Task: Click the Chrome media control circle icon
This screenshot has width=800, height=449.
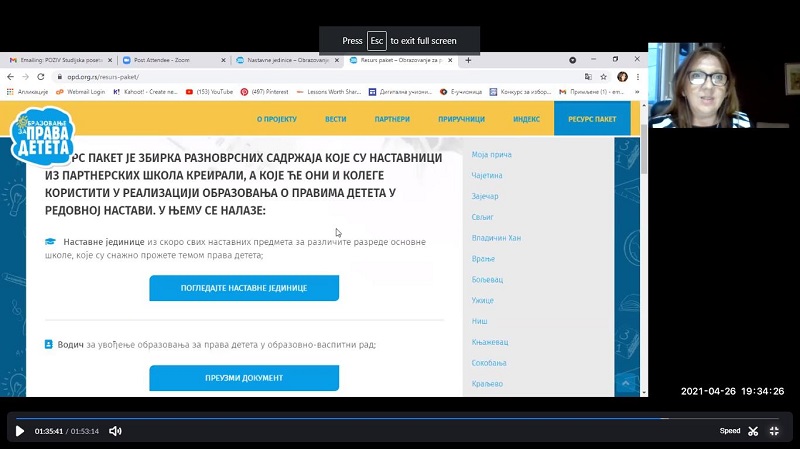Action: point(572,60)
